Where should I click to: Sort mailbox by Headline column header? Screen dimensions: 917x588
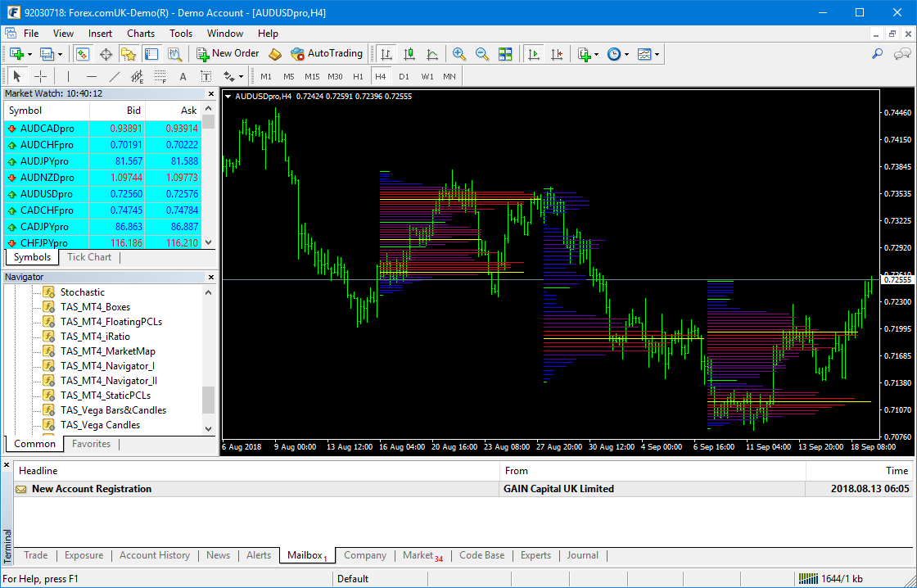click(x=257, y=470)
